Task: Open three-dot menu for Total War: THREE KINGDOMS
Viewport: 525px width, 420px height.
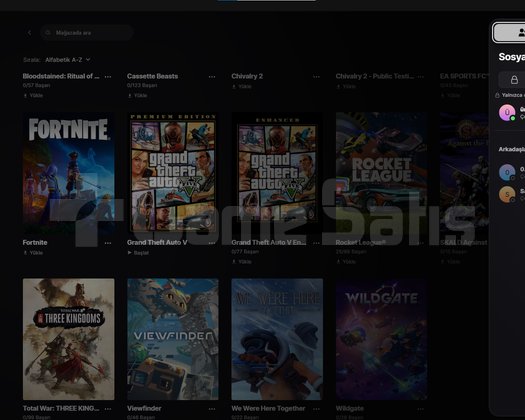Action: click(x=108, y=409)
